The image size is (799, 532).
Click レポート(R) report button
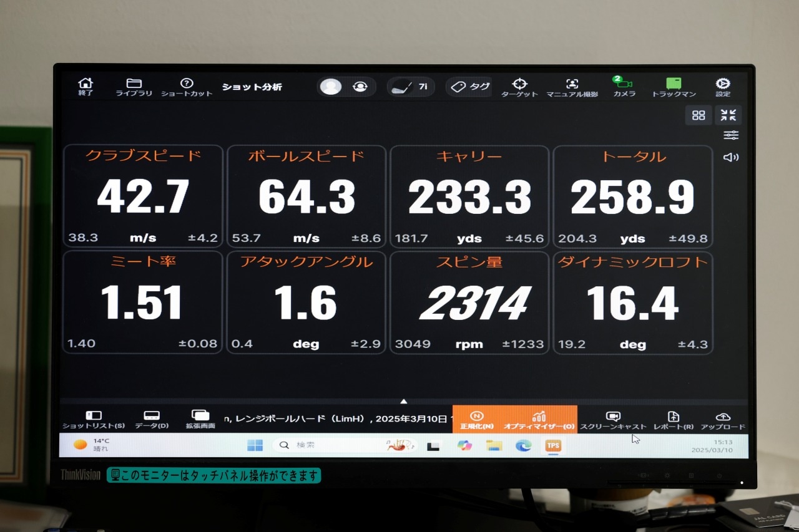coord(673,419)
